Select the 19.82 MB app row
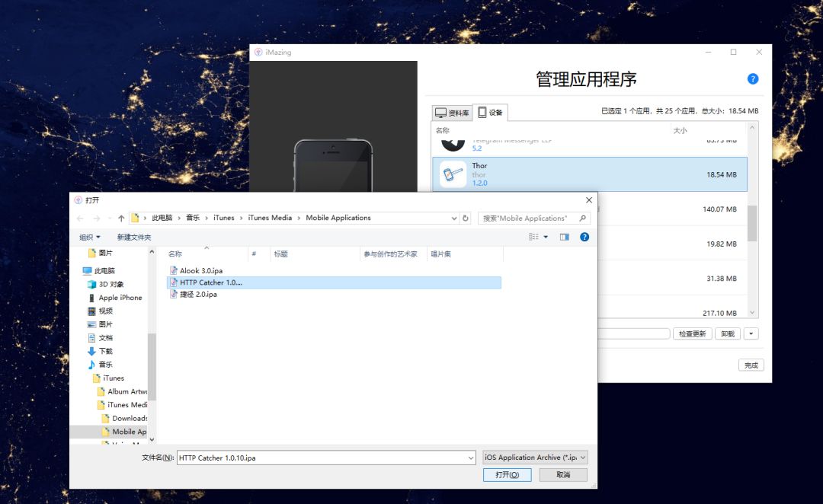Image resolution: width=823 pixels, height=504 pixels. (x=672, y=244)
